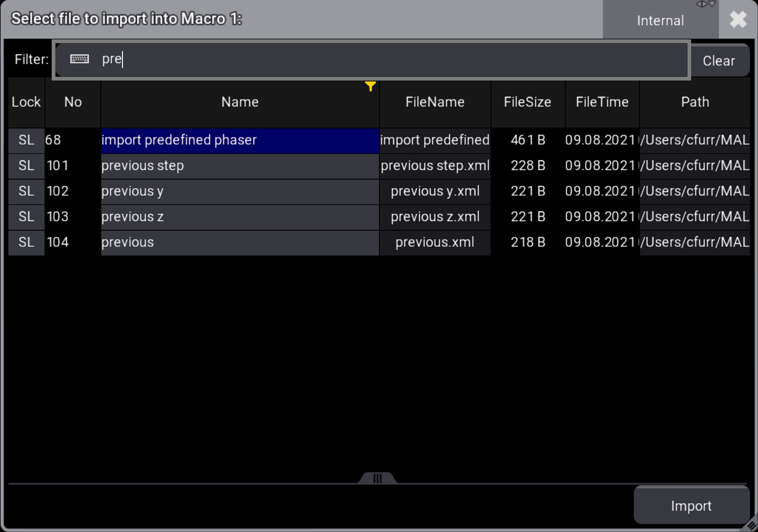Select the 'previous y' name cell
The width and height of the screenshot is (758, 532).
tap(240, 192)
